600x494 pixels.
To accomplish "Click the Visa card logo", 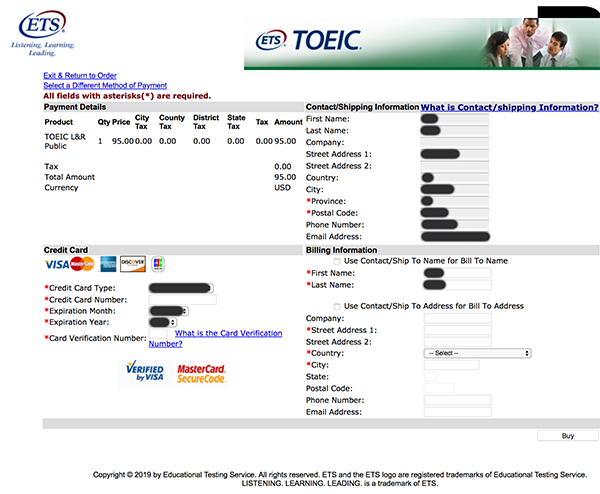I will (x=57, y=264).
